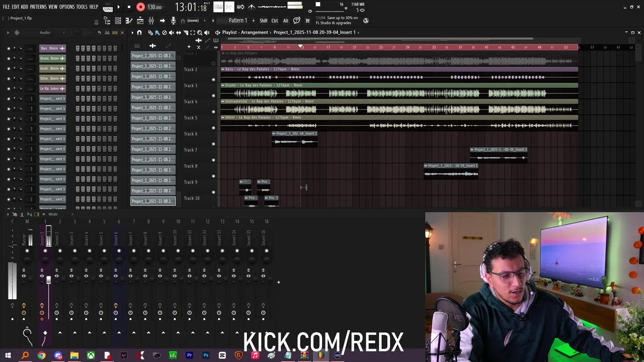Screen dimensions: 644x362
Task: Mute the Master mixer track via its LED
Action: [x=27, y=250]
